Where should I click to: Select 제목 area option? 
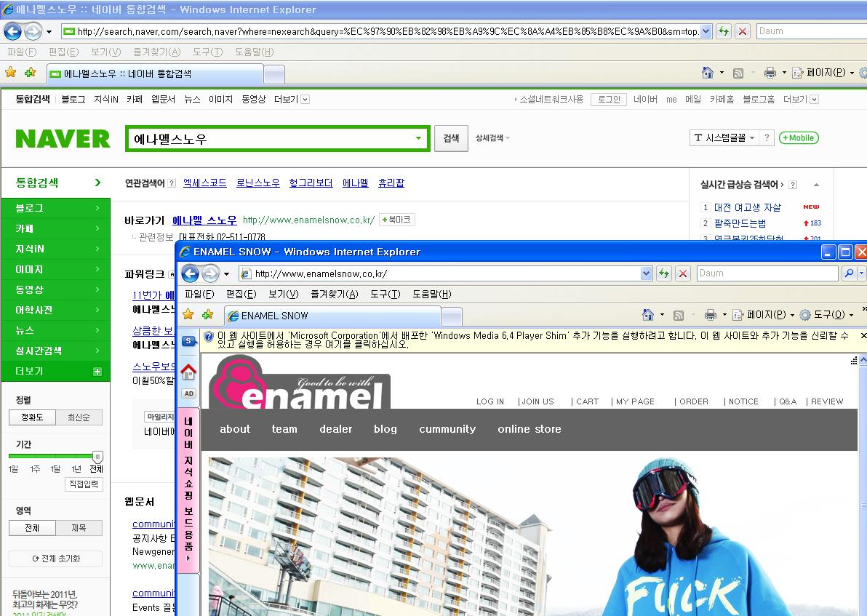pyautogui.click(x=79, y=528)
